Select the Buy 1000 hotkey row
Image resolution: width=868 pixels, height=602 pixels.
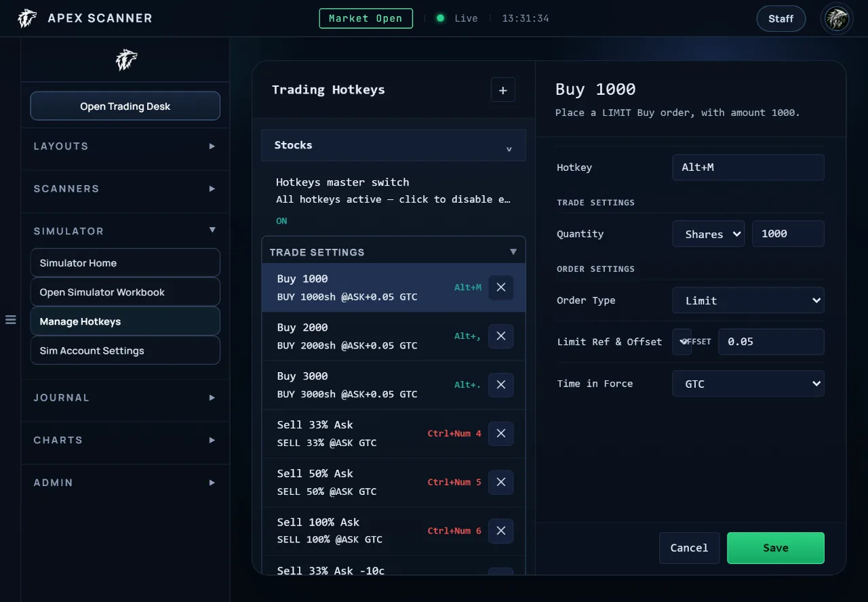pos(393,287)
